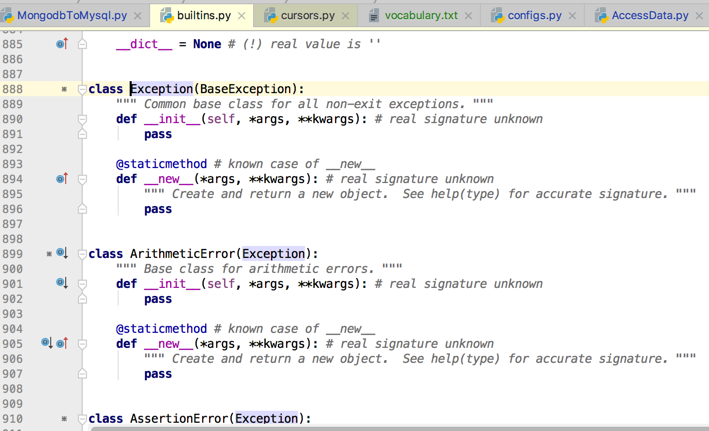Click the fold end marker on line 896
This screenshot has height=431, width=709.
pos(82,209)
